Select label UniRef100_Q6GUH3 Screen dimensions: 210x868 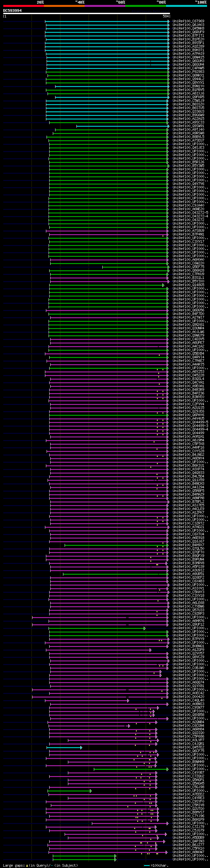pyautogui.click(x=188, y=61)
